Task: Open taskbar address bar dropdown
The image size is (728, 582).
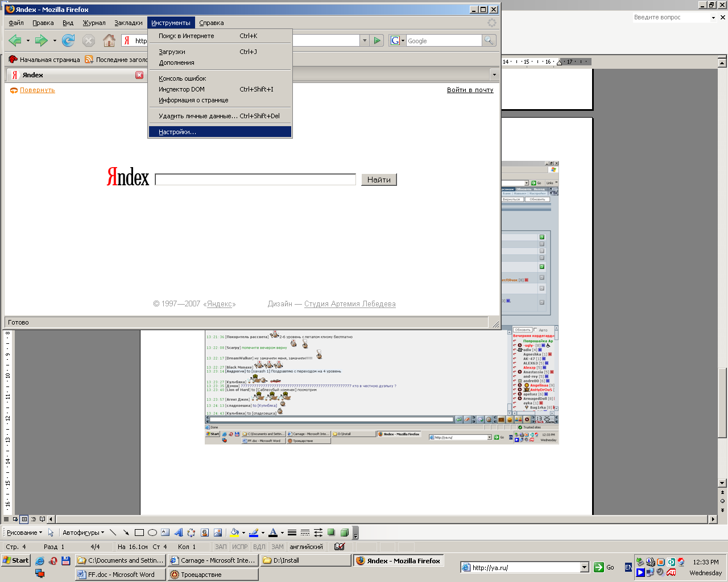Action: point(584,567)
